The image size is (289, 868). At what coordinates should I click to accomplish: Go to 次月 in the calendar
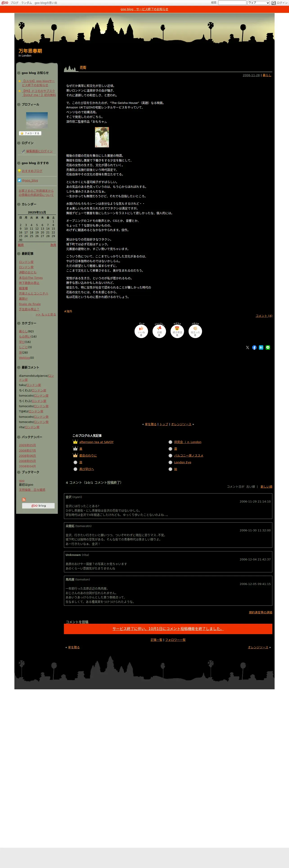coord(53,245)
